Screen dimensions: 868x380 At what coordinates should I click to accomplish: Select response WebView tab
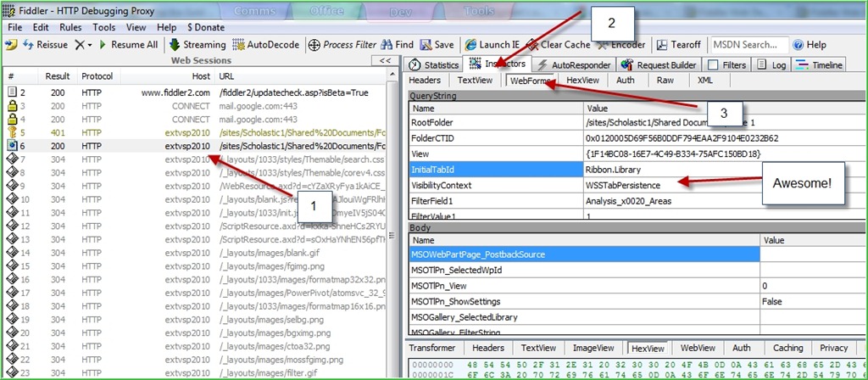698,348
